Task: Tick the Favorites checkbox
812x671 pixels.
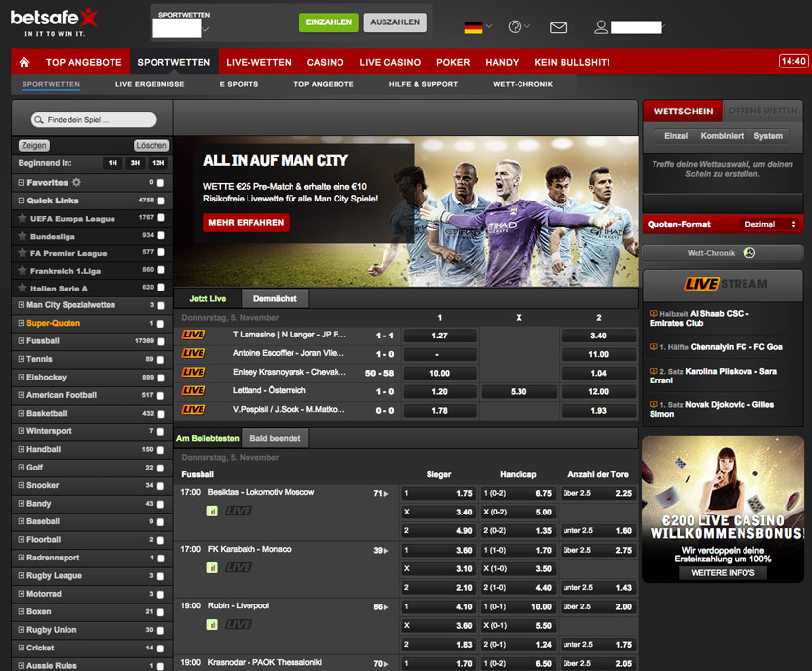Action: [160, 183]
